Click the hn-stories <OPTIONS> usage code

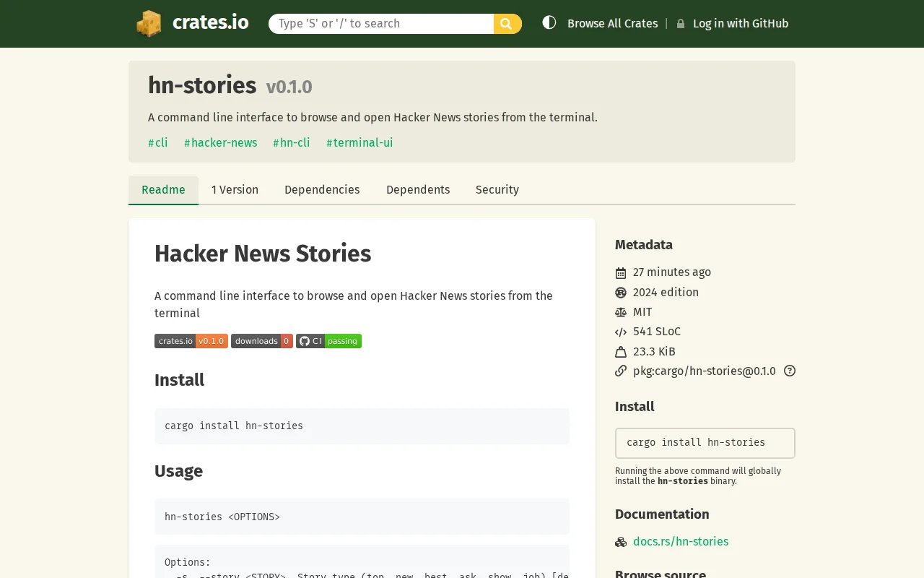coord(222,517)
